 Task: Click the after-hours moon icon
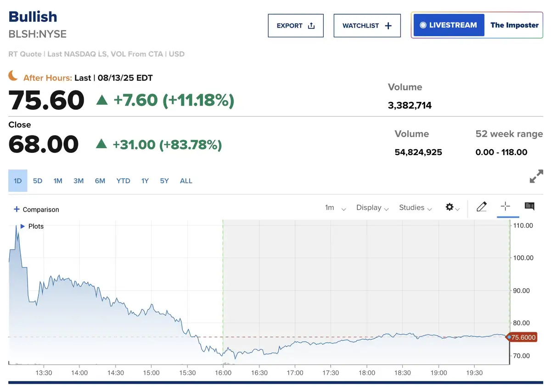coord(13,75)
